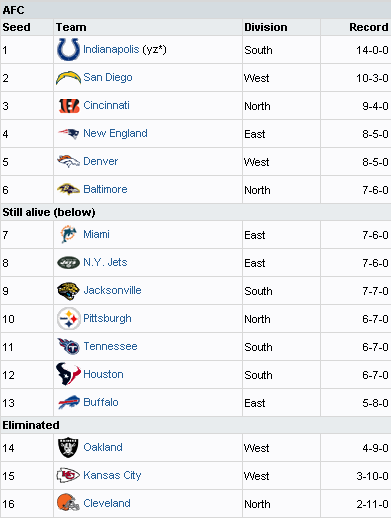The height and width of the screenshot is (518, 391).
Task: Click the Pittsburgh Steelers logo
Action: coord(68,319)
